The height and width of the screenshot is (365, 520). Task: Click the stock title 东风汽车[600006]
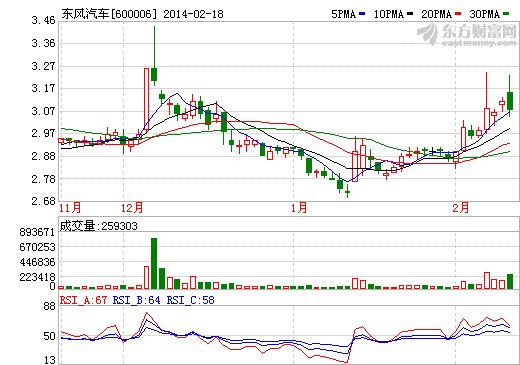point(109,14)
